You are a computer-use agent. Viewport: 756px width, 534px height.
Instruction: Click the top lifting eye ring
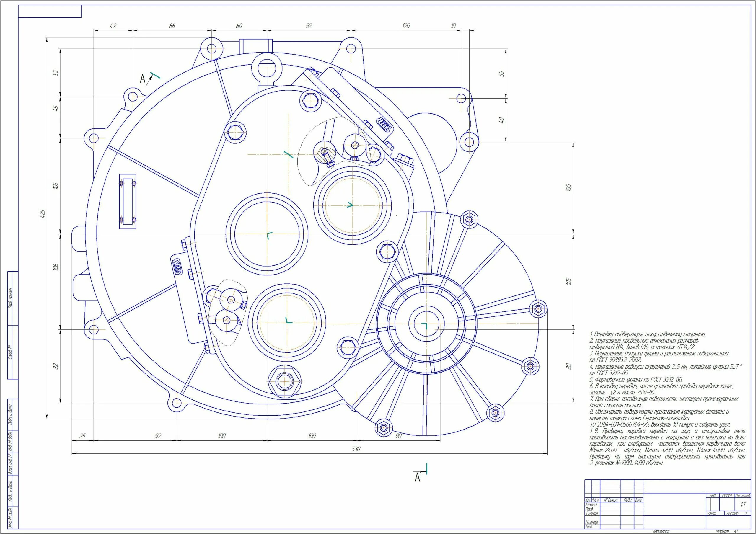coord(267,69)
